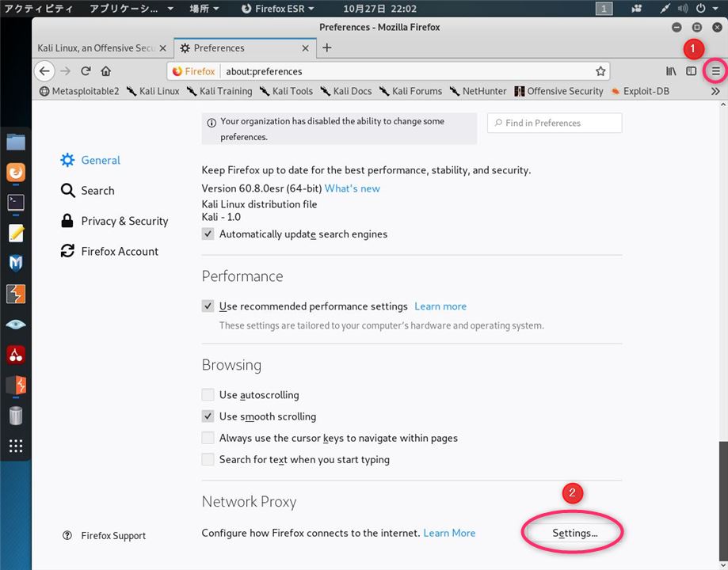Enable Always use the cursor keys checkbox
The width and height of the screenshot is (728, 570).
pyautogui.click(x=208, y=438)
